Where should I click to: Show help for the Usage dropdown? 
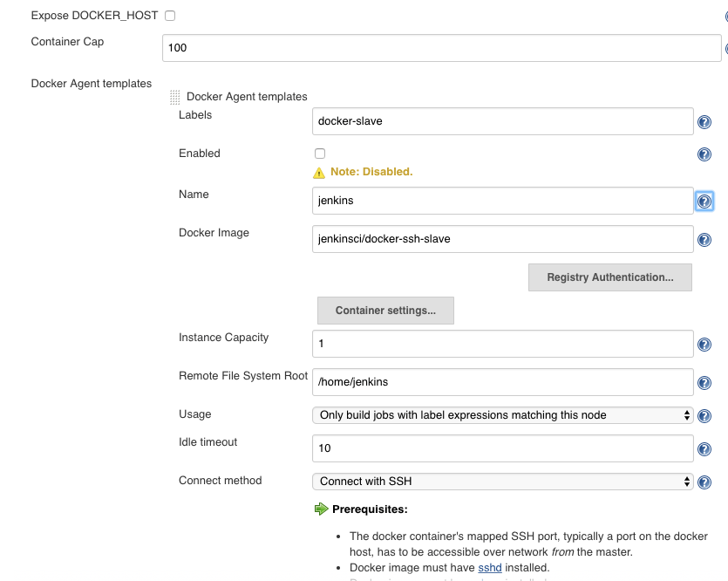(x=704, y=415)
